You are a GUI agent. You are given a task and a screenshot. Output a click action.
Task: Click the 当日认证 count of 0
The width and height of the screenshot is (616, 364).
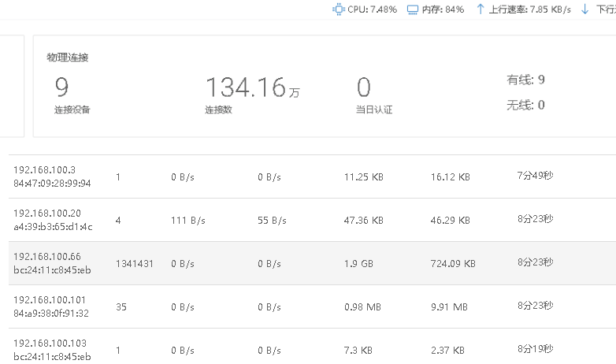tap(363, 87)
